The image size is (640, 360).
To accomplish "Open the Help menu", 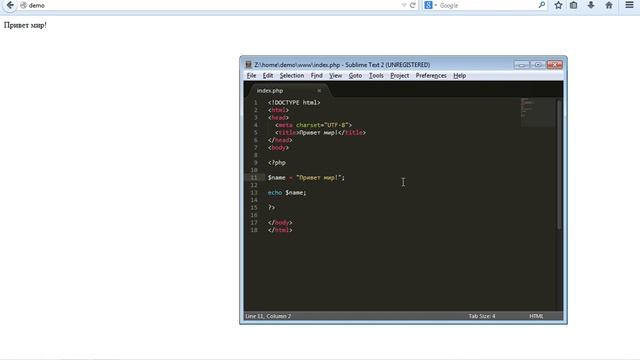I will point(460,76).
